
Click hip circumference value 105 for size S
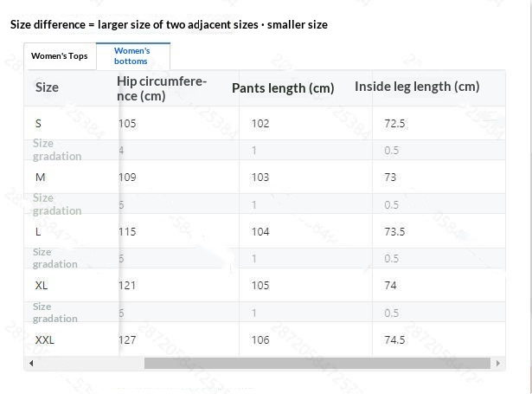pos(127,124)
